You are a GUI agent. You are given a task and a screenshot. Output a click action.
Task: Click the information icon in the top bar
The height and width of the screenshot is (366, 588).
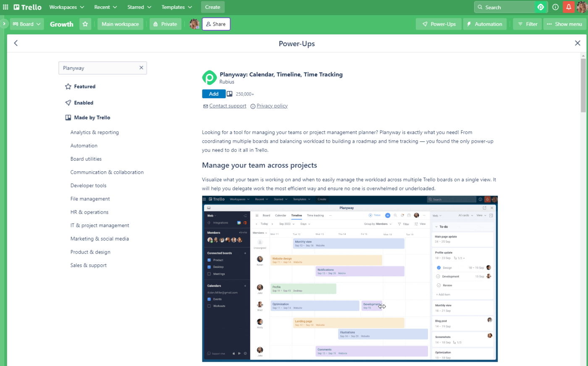click(555, 7)
